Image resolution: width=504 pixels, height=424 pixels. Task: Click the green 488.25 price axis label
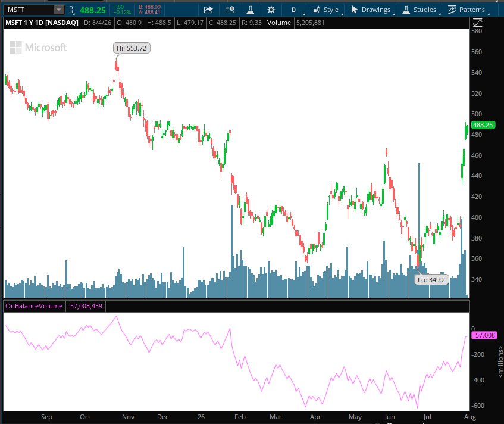pos(483,125)
